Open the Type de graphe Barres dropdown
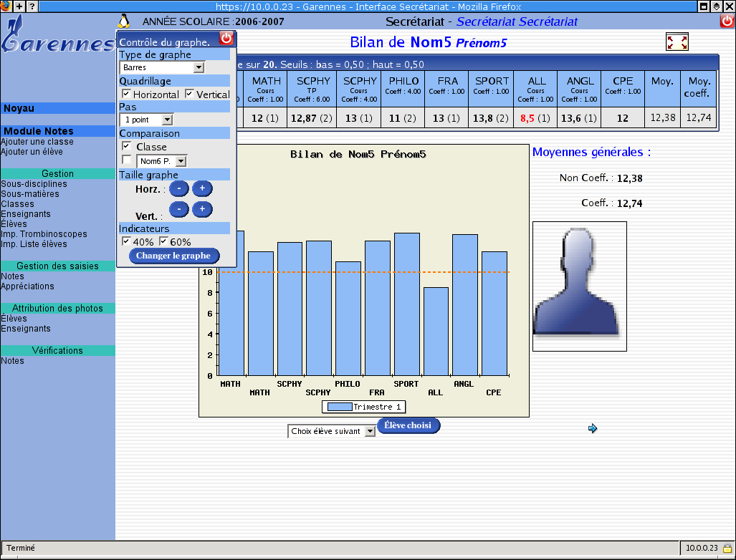 (x=162, y=67)
